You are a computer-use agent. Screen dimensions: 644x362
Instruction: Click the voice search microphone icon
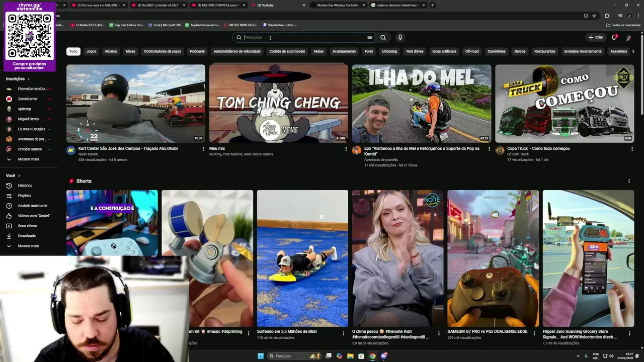point(400,37)
